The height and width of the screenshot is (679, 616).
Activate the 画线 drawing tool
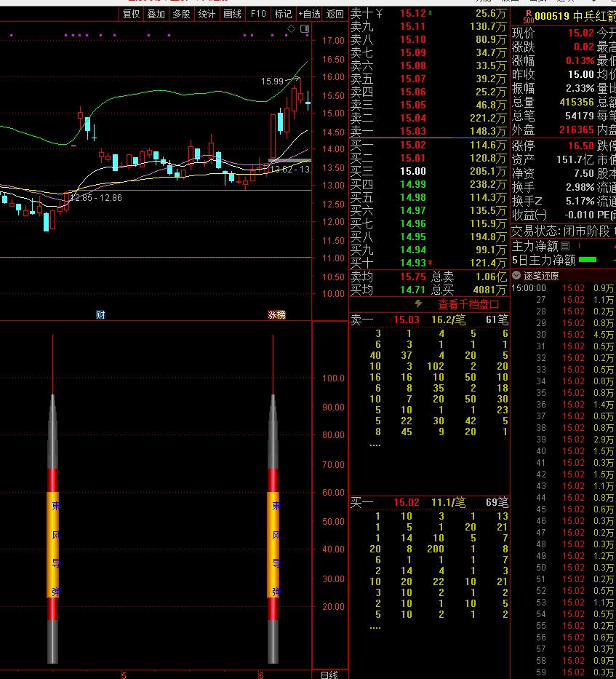point(232,15)
